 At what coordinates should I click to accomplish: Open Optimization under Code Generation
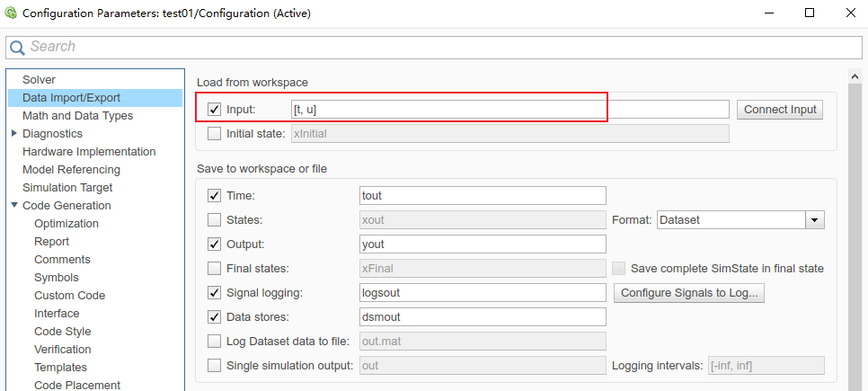click(x=66, y=224)
